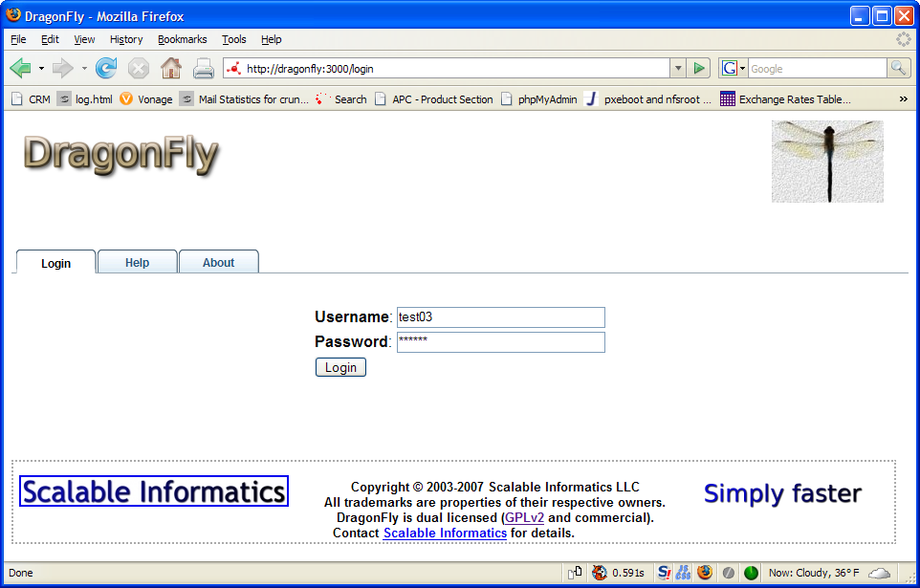Maximize the Firefox window
This screenshot has height=588, width=920.
pyautogui.click(x=882, y=16)
